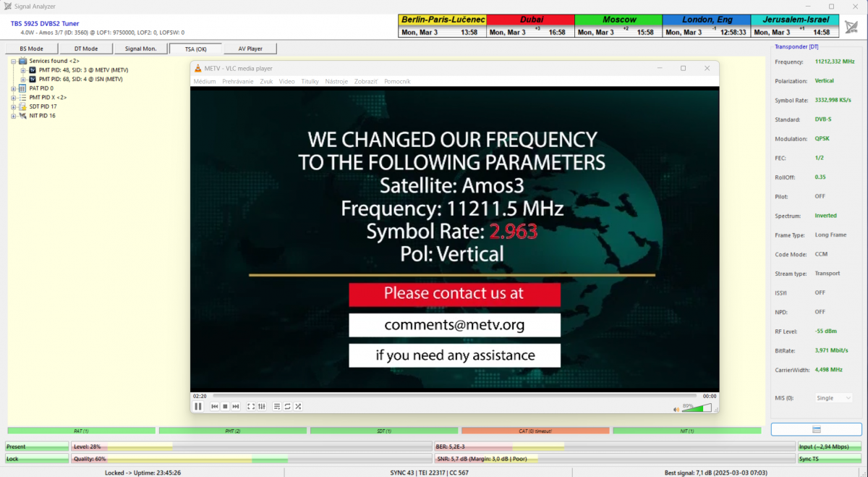Skip to next media in VLC
Screen dimensions: 868x477
235,406
